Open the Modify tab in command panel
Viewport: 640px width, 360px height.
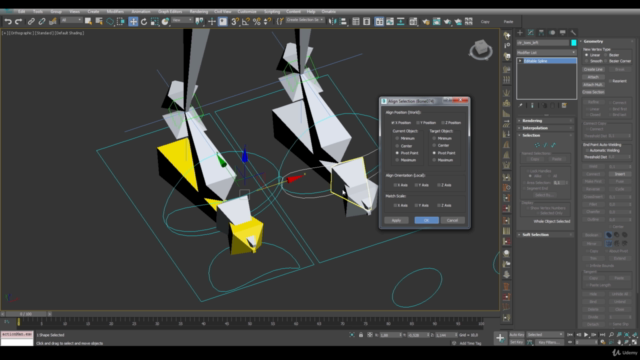(x=531, y=33)
